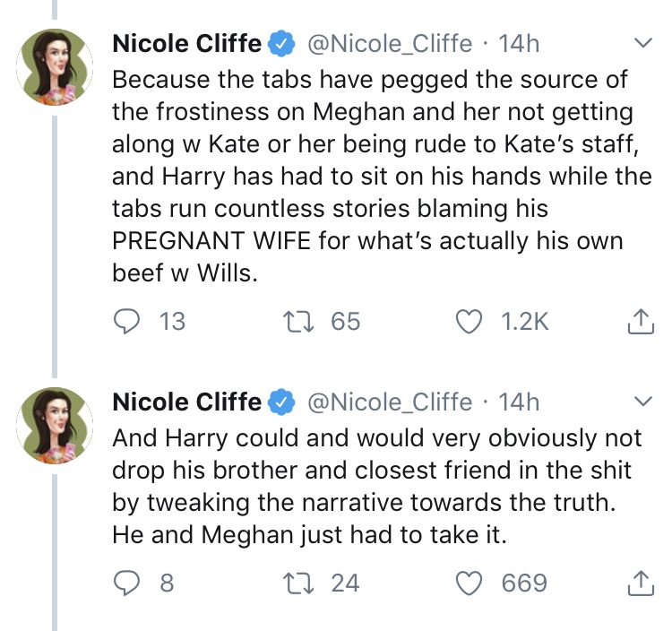Click the verified badge on the first tweet
The height and width of the screenshot is (631, 672).
point(283,43)
